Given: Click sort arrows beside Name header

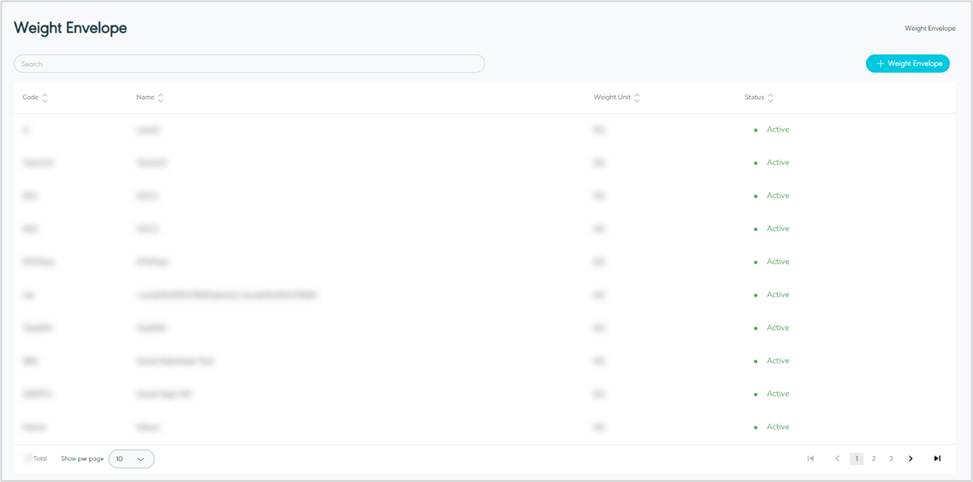Looking at the screenshot, I should pyautogui.click(x=161, y=98).
